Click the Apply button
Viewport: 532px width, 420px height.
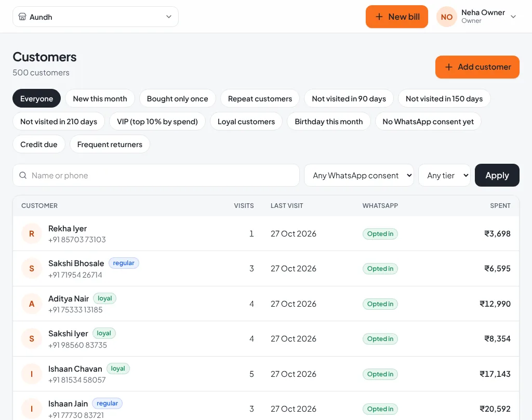click(497, 175)
